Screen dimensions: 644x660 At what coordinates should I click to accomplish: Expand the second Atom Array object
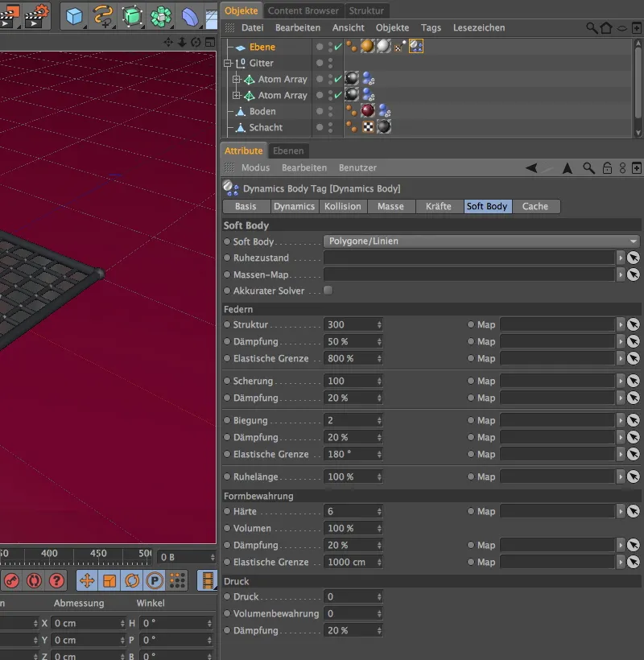click(236, 95)
